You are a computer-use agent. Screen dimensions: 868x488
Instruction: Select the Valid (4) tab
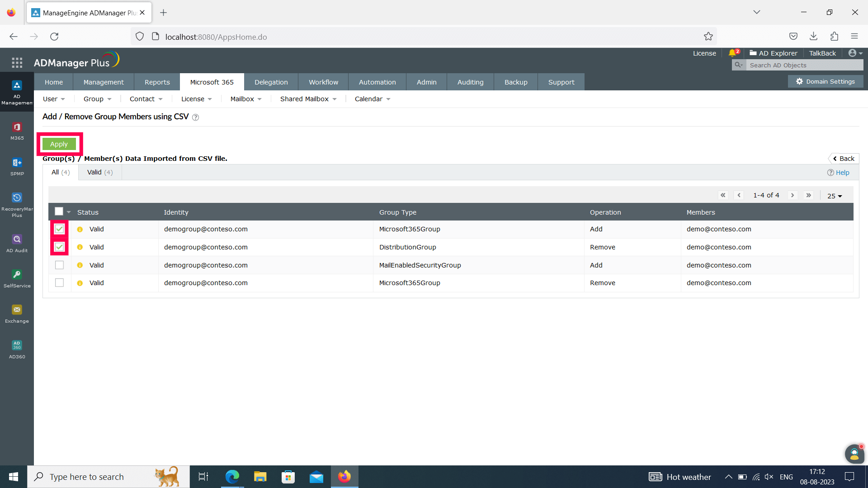point(99,172)
